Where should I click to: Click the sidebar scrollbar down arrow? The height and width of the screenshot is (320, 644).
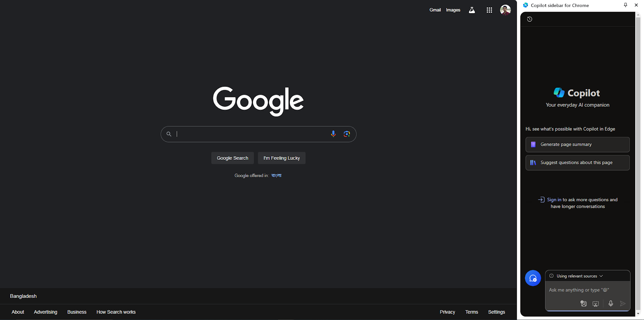click(638, 314)
